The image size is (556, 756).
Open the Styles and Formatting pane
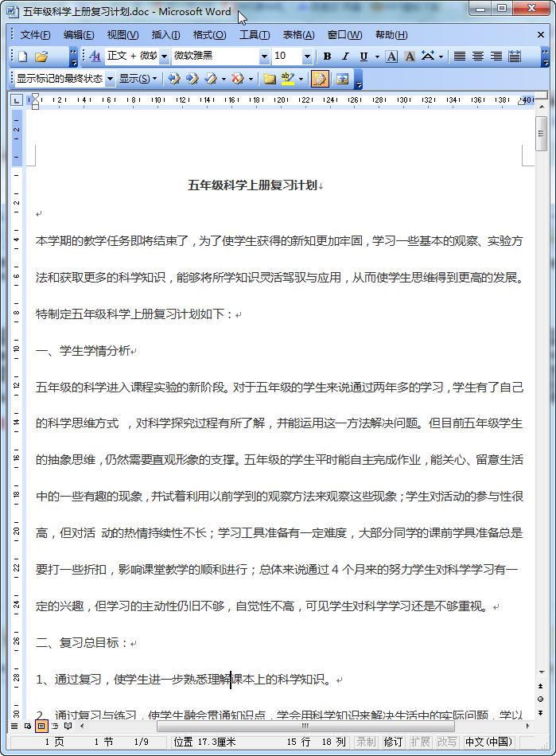tap(95, 57)
